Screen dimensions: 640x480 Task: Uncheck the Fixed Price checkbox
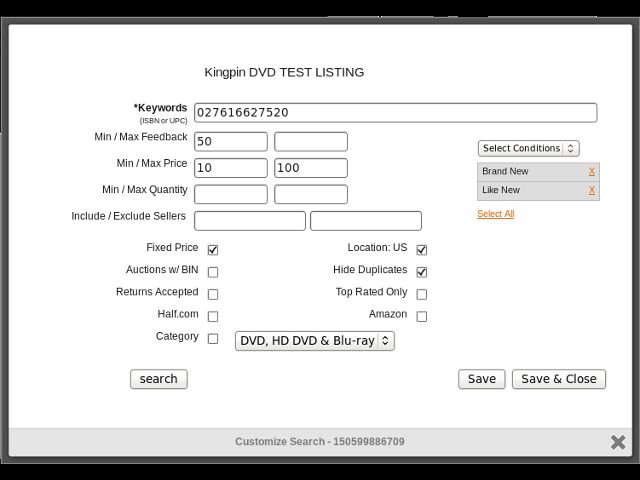click(213, 250)
